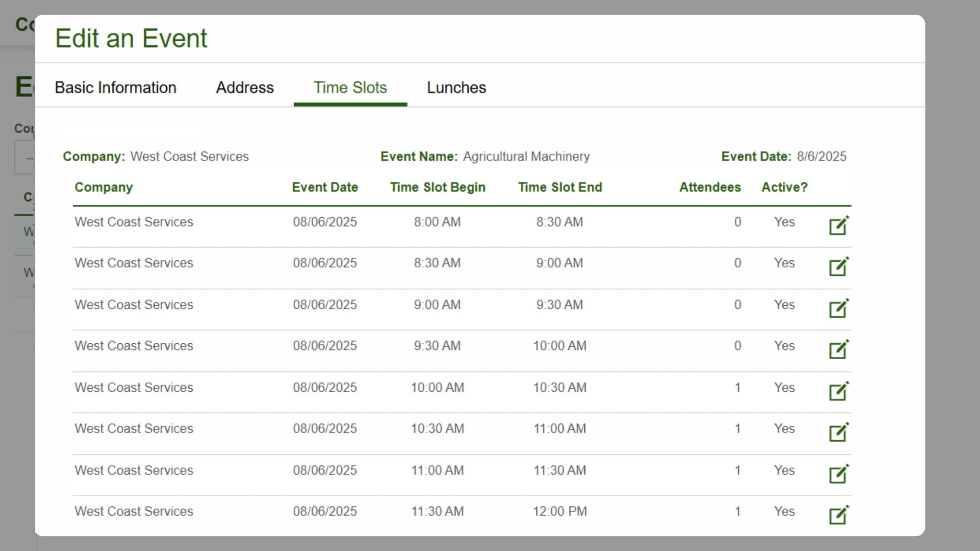Click the 9:00 AM end time cell
Viewport: 980px width, 551px height.
tap(560, 263)
